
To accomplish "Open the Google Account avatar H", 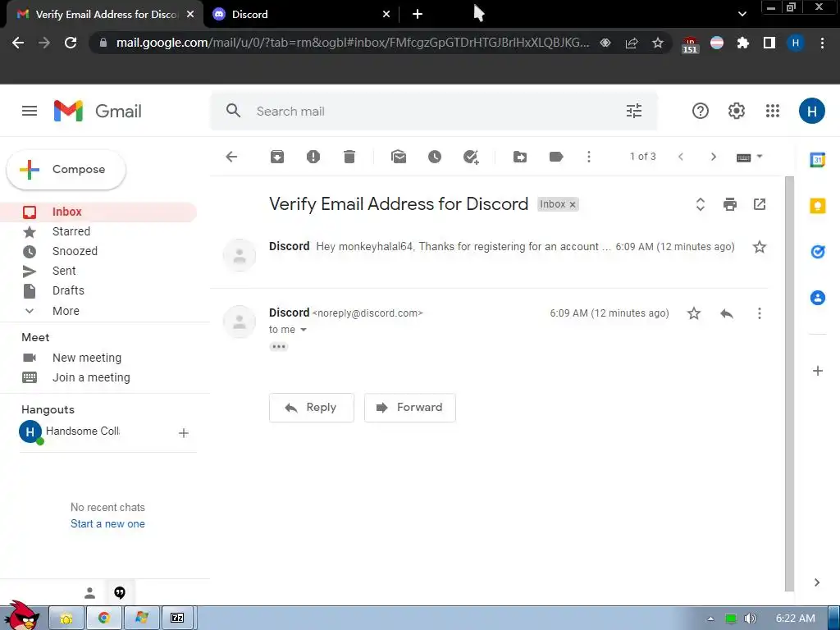I will pos(811,111).
